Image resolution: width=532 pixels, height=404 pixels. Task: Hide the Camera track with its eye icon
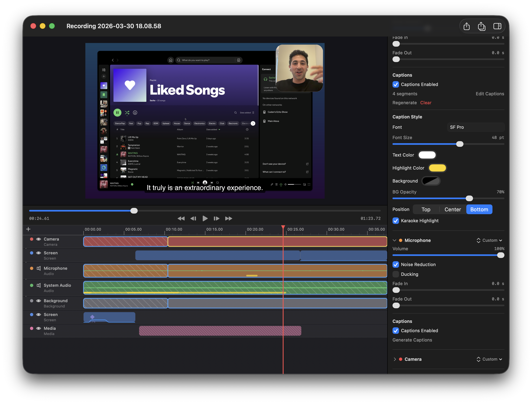(39, 239)
